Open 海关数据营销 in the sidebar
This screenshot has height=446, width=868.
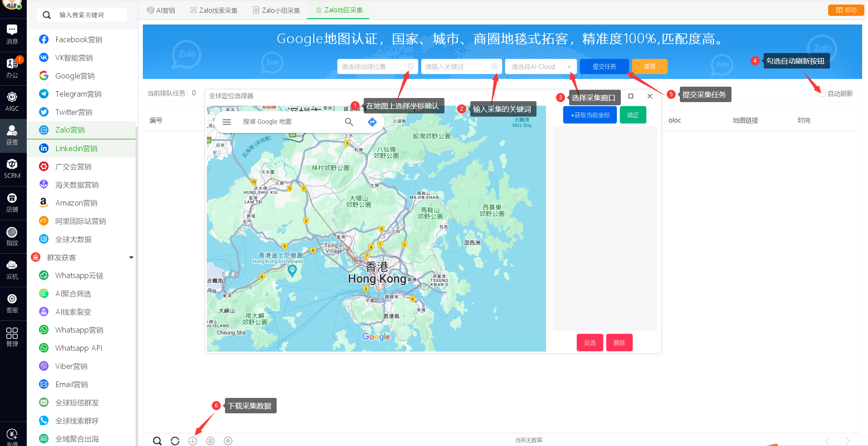point(77,185)
